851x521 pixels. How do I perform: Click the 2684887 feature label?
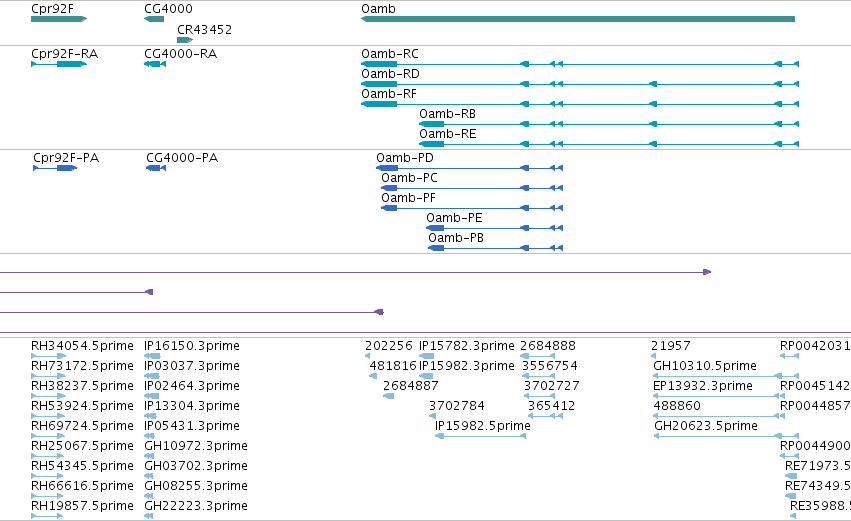(411, 386)
